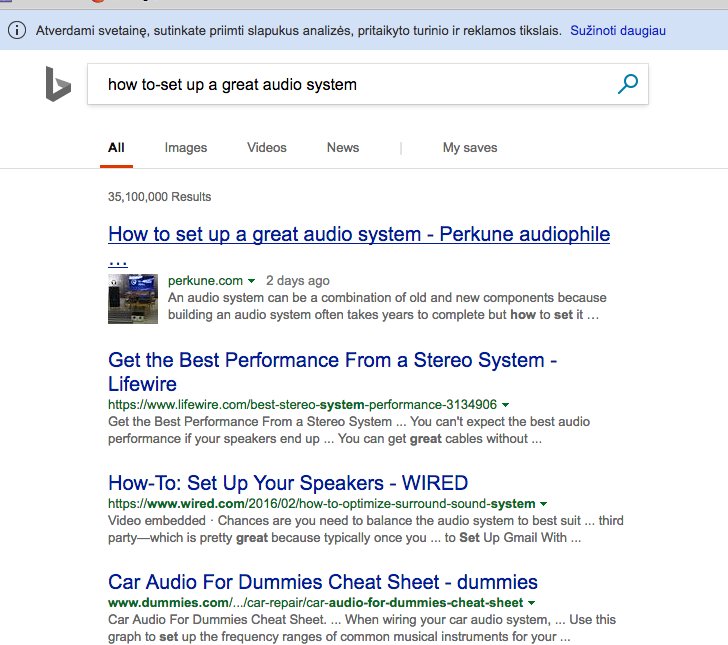
Task: Open the Lifewire stereo system result title
Action: [x=332, y=372]
